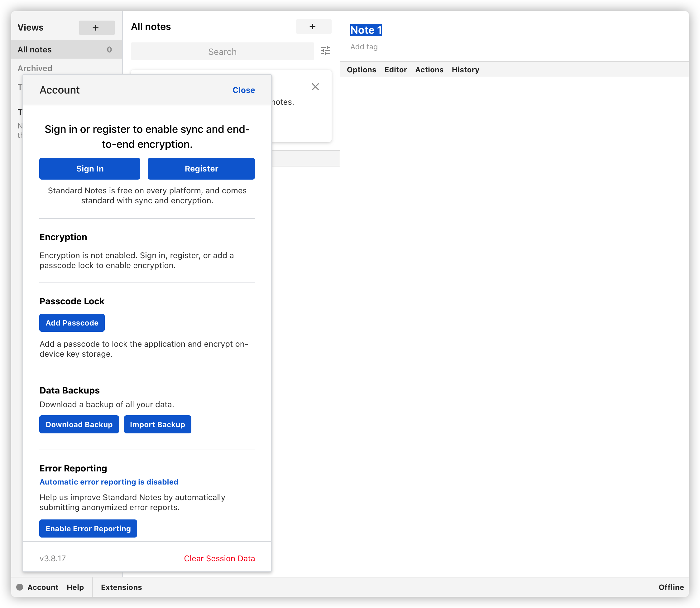Open the Editor menu
700x608 pixels.
point(396,70)
